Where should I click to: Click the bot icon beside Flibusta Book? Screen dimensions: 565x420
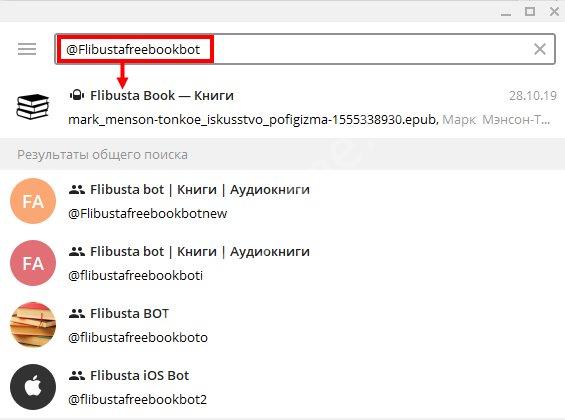click(x=77, y=95)
